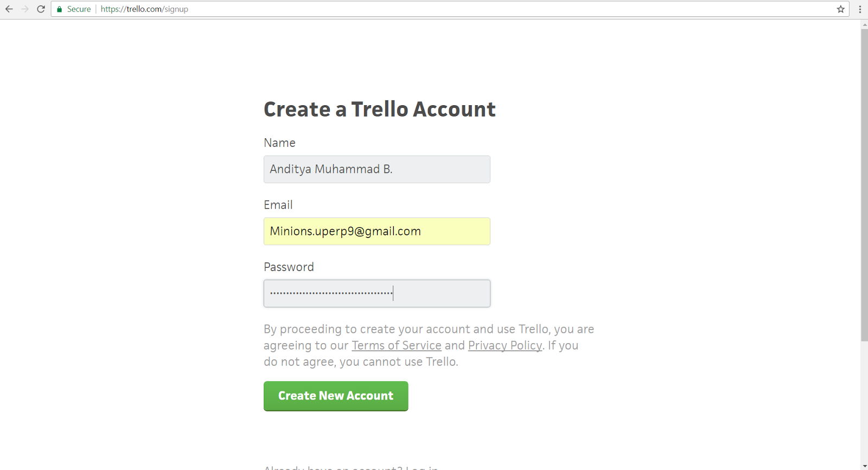Go back with the browser back arrow
Image resolution: width=868 pixels, height=470 pixels.
tap(9, 9)
